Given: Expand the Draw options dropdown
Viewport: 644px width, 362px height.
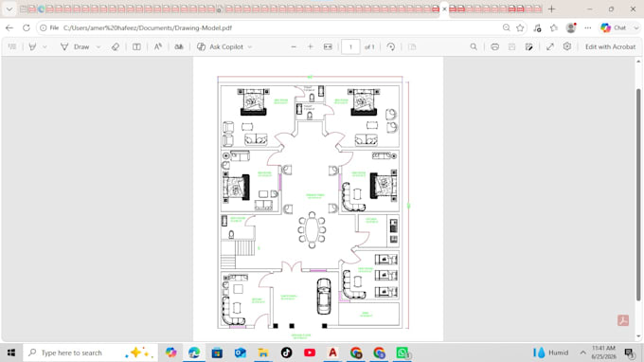Looking at the screenshot, I should coord(98,46).
